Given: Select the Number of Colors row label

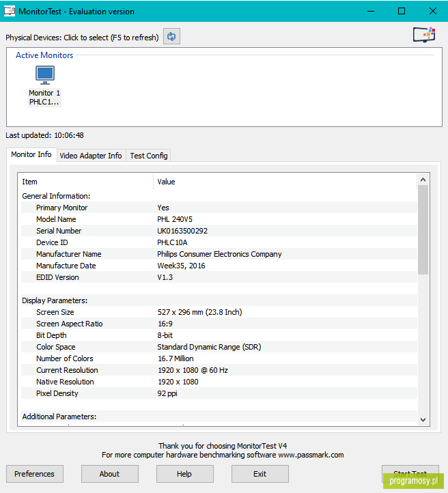Looking at the screenshot, I should [65, 358].
